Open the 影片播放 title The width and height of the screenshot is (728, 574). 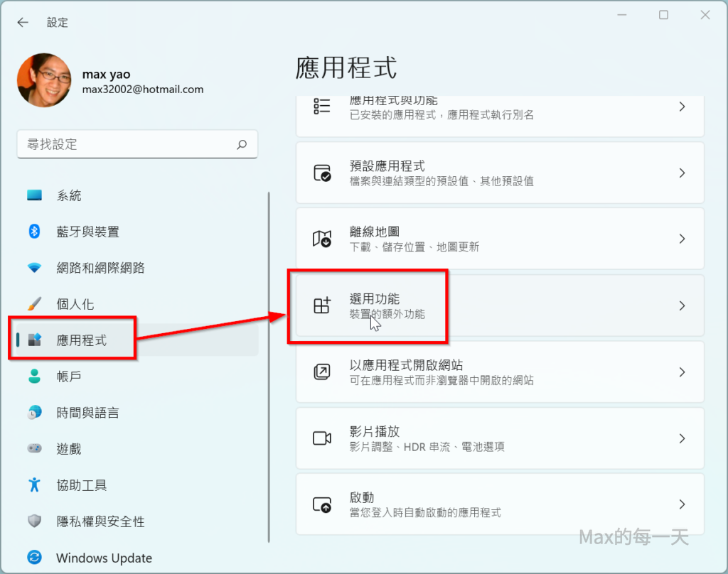click(x=374, y=431)
